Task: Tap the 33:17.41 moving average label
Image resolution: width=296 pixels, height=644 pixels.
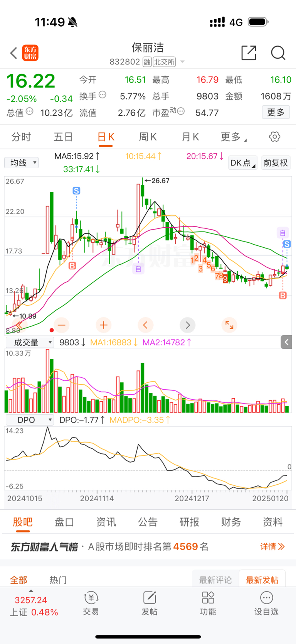Action: point(82,169)
